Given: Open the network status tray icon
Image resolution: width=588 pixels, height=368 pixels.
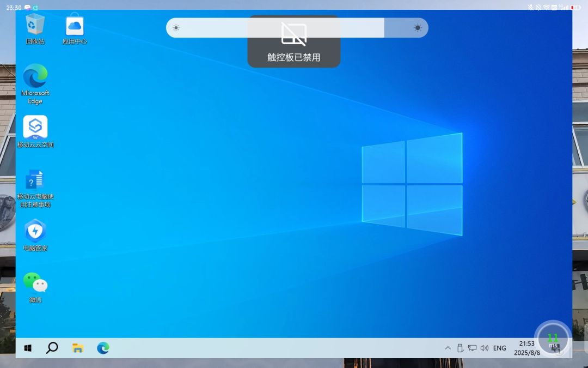Looking at the screenshot, I should click(x=472, y=348).
